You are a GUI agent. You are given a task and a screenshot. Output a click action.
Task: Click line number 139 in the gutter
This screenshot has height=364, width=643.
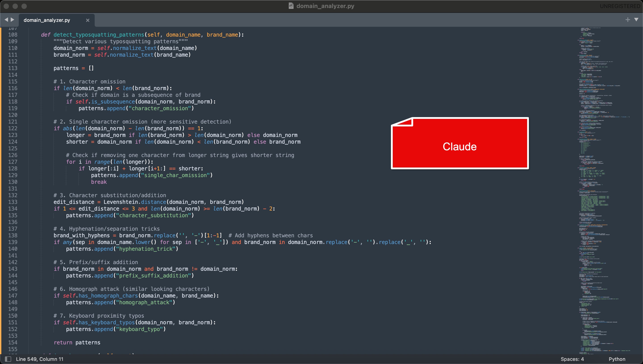[13, 242]
